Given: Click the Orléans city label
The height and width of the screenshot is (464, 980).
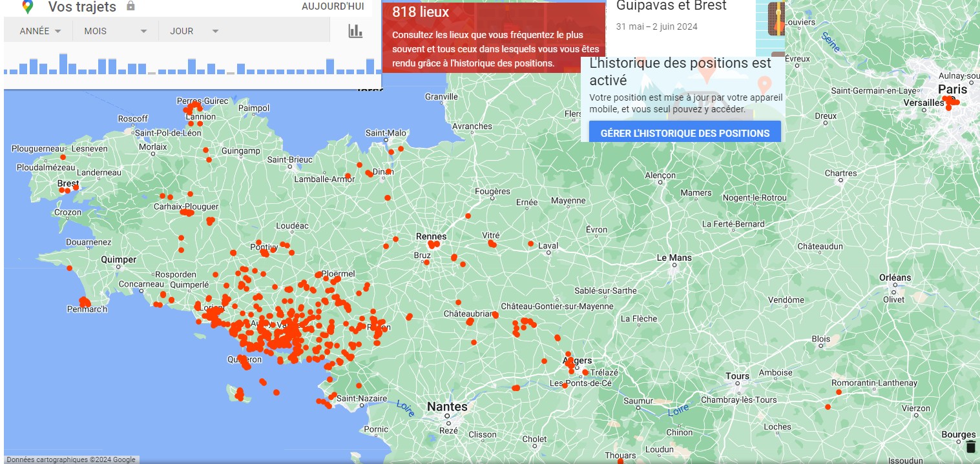Looking at the screenshot, I should [x=895, y=277].
